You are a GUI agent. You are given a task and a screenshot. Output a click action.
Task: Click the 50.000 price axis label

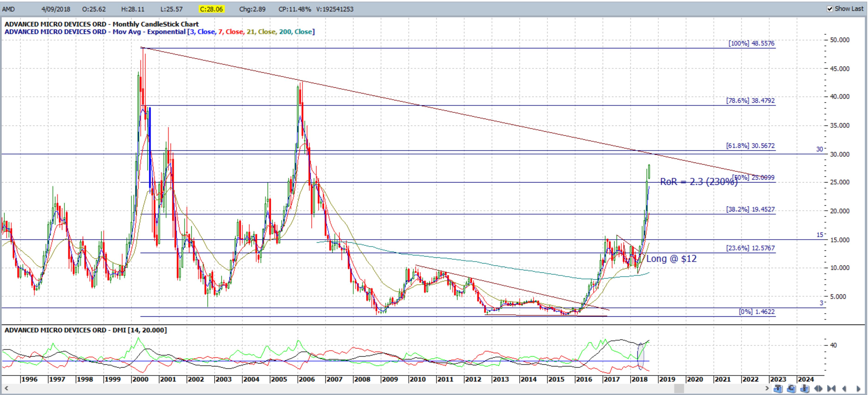840,40
